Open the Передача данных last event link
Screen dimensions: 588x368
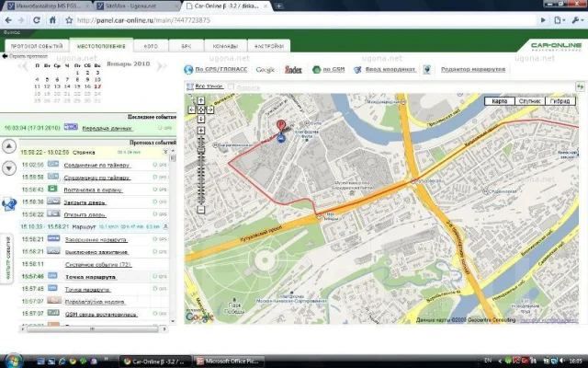(107, 129)
